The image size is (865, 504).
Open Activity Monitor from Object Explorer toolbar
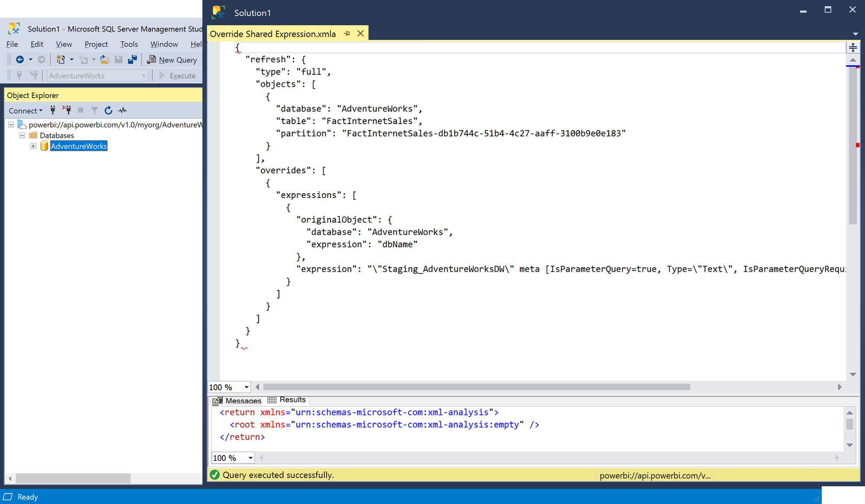click(x=122, y=110)
